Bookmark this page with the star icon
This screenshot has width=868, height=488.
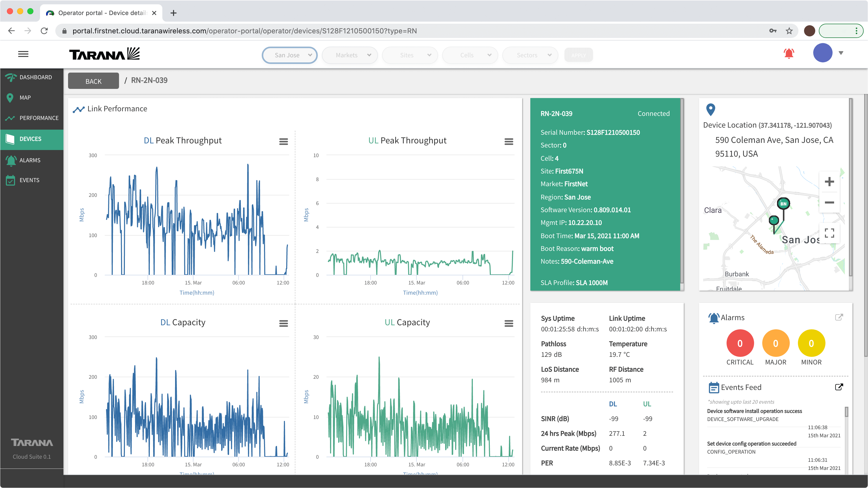click(x=789, y=31)
